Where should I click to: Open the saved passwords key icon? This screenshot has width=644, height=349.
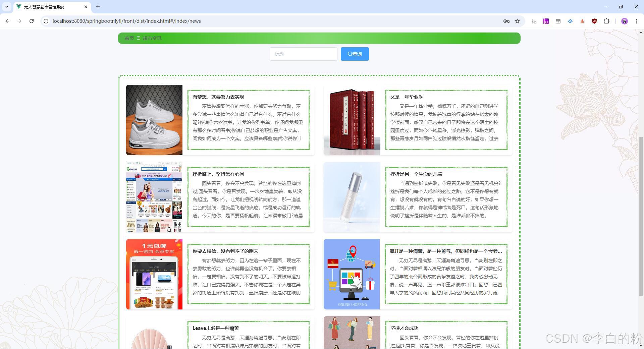[506, 21]
